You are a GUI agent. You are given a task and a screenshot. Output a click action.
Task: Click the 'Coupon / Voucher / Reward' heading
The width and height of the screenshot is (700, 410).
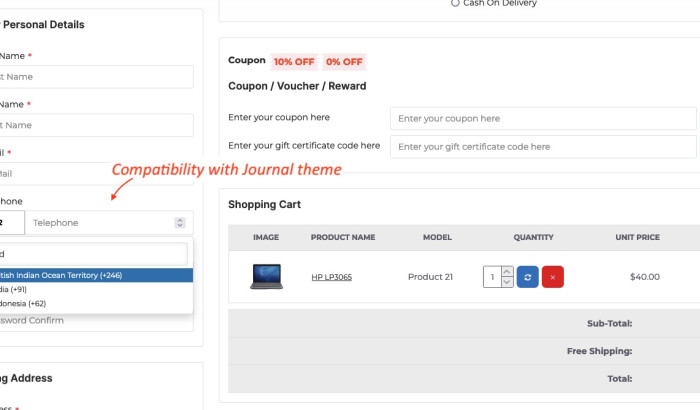pyautogui.click(x=297, y=86)
